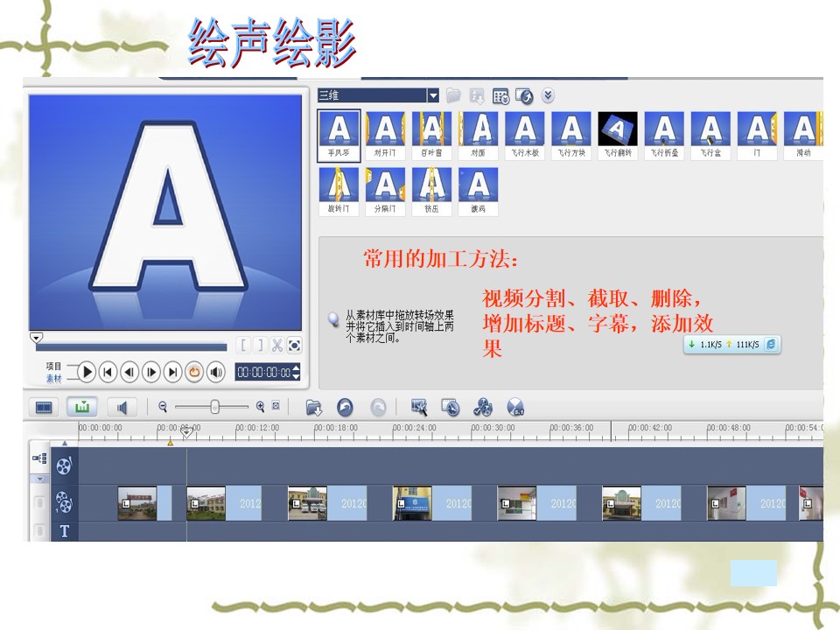Switch to timeline view

[82, 407]
